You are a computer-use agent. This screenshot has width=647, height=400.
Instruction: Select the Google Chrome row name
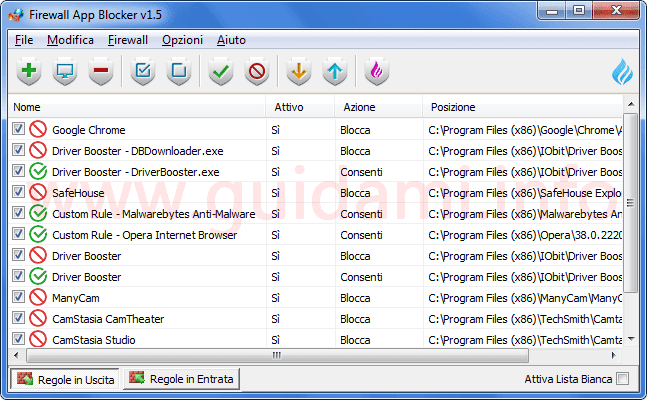[89, 130]
